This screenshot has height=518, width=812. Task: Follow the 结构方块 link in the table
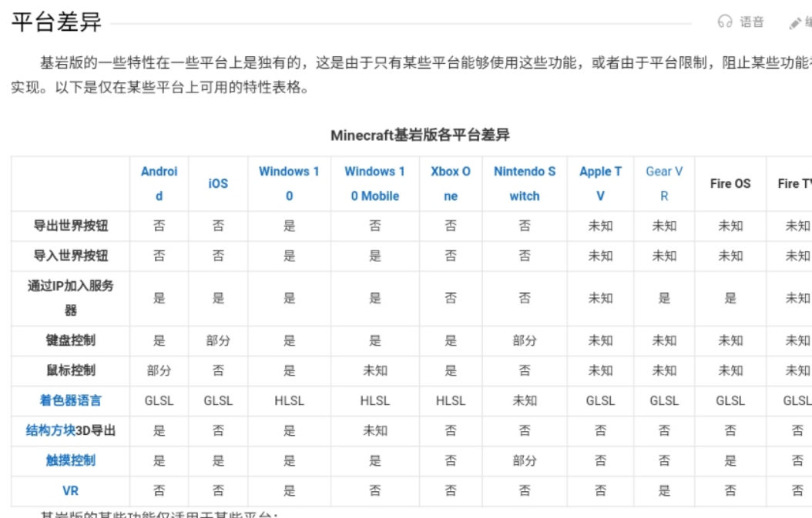[51, 430]
